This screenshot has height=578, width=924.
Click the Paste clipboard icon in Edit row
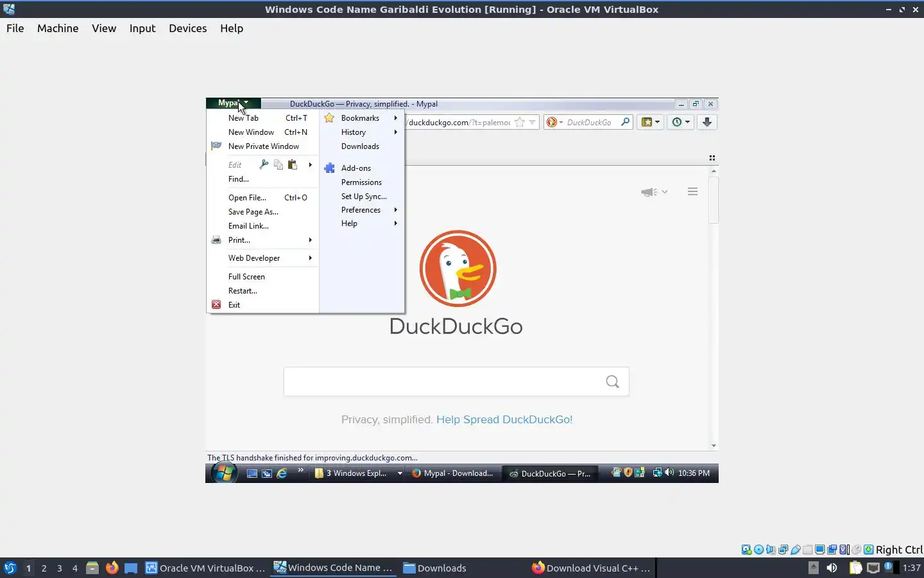pos(293,164)
